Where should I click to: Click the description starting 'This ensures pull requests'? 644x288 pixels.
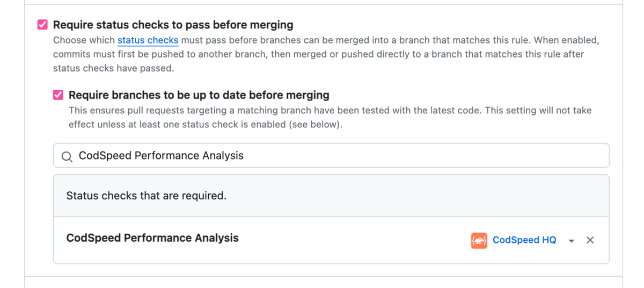[x=268, y=111]
